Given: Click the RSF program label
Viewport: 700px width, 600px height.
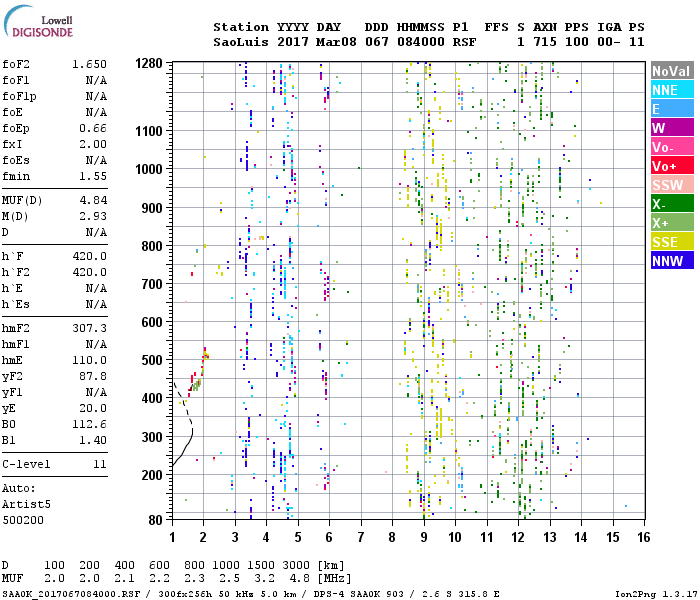Looking at the screenshot, I should 464,42.
